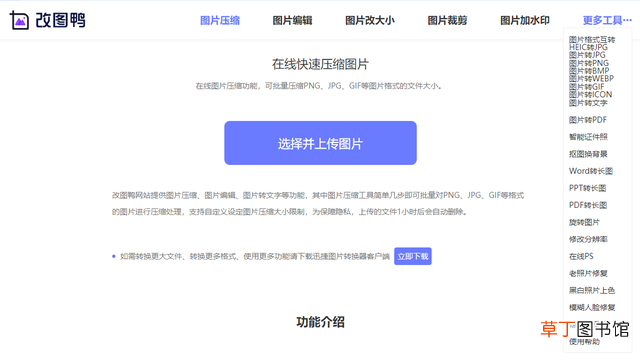The width and height of the screenshot is (640, 364).
Task: Select HEIC转JPG menu entry
Action: point(588,47)
